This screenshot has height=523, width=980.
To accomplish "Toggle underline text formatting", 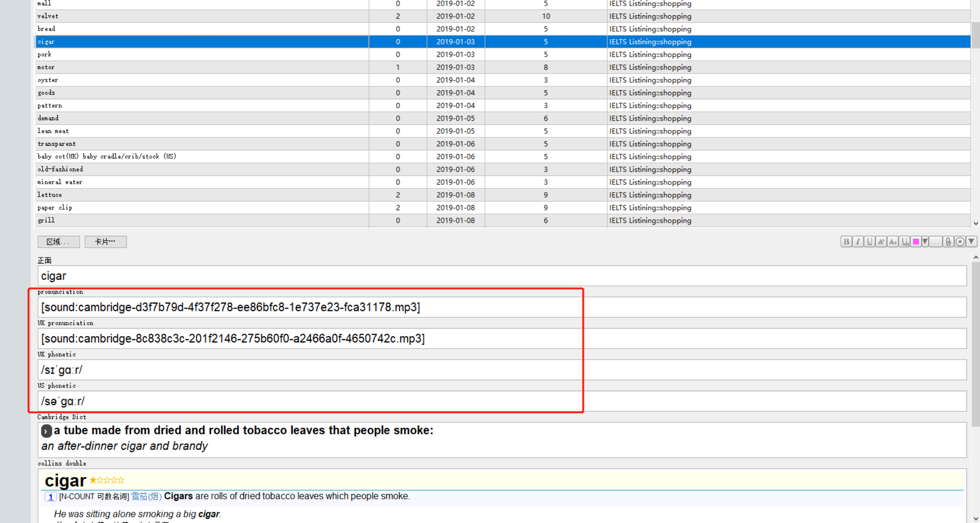I will (869, 241).
